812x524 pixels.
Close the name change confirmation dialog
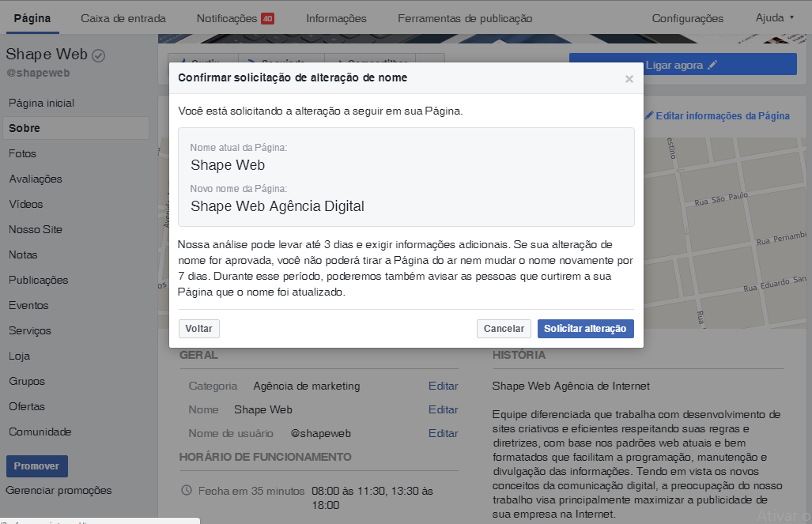629,79
